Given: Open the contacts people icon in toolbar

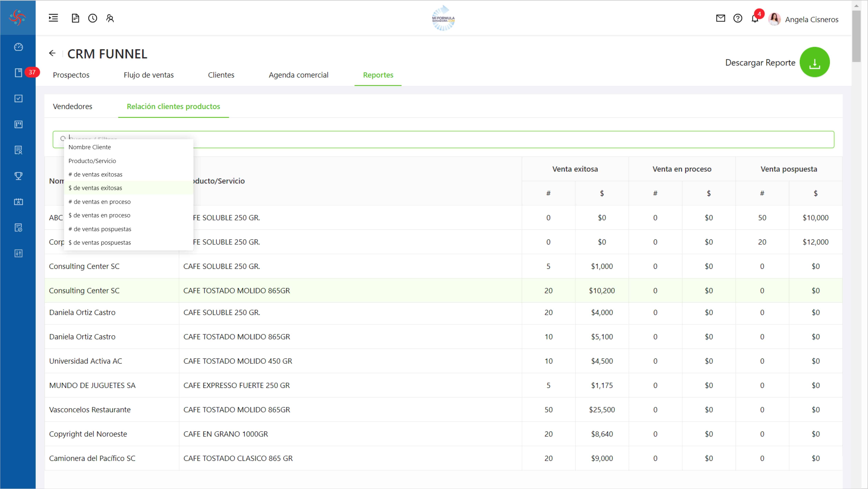Looking at the screenshot, I should pyautogui.click(x=110, y=18).
